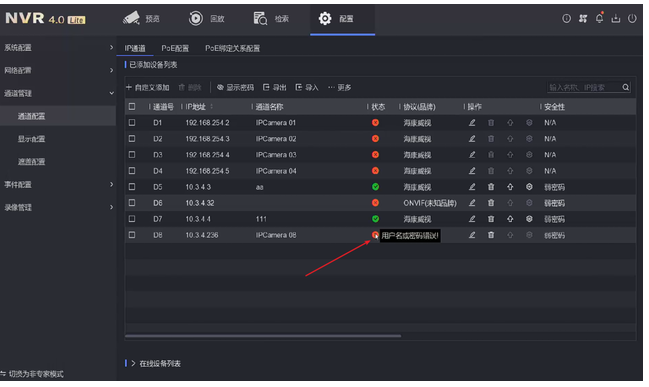Check the D8 row checkbox
The image size is (649, 387).
(132, 235)
